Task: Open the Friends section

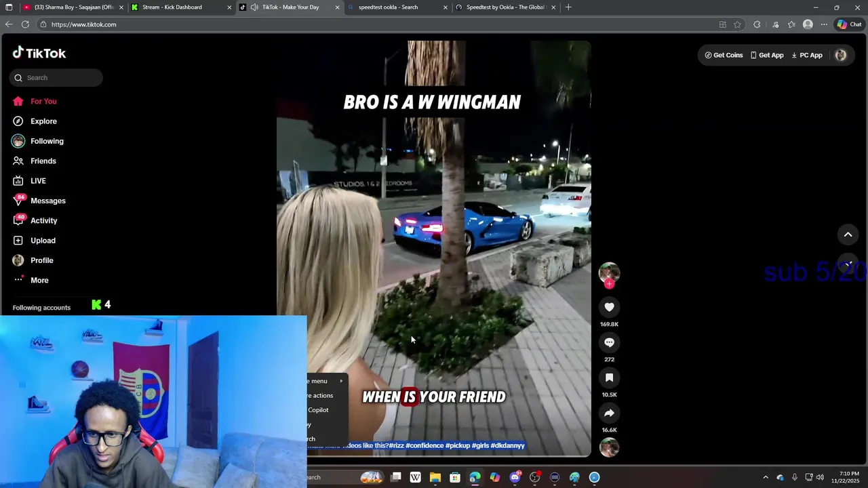Action: tap(34, 161)
